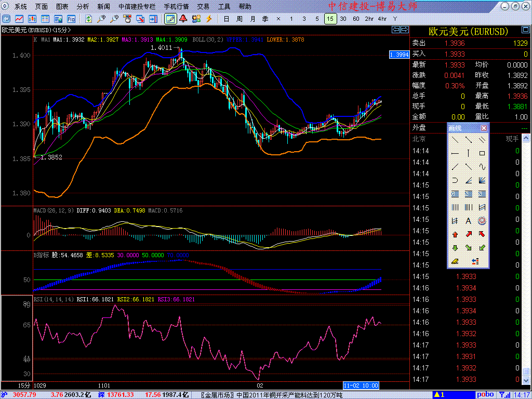532x399 pixels.
Task: Select the Gann fan lines drawing tool
Action: pyautogui.click(x=482, y=180)
